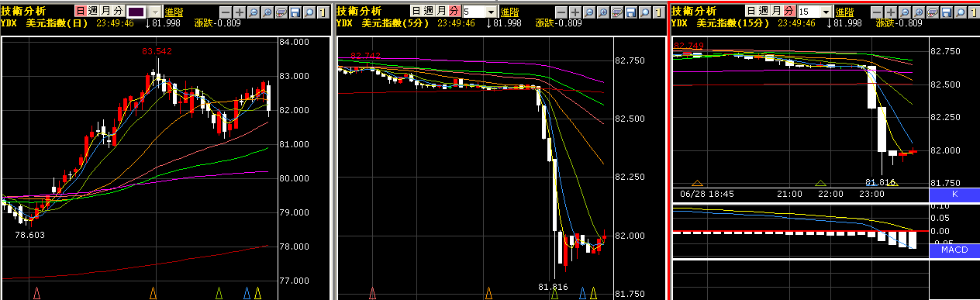Image resolution: width=980 pixels, height=300 pixels.
Task: Open 進階 link in the 15-minute chart panel
Action: click(844, 12)
